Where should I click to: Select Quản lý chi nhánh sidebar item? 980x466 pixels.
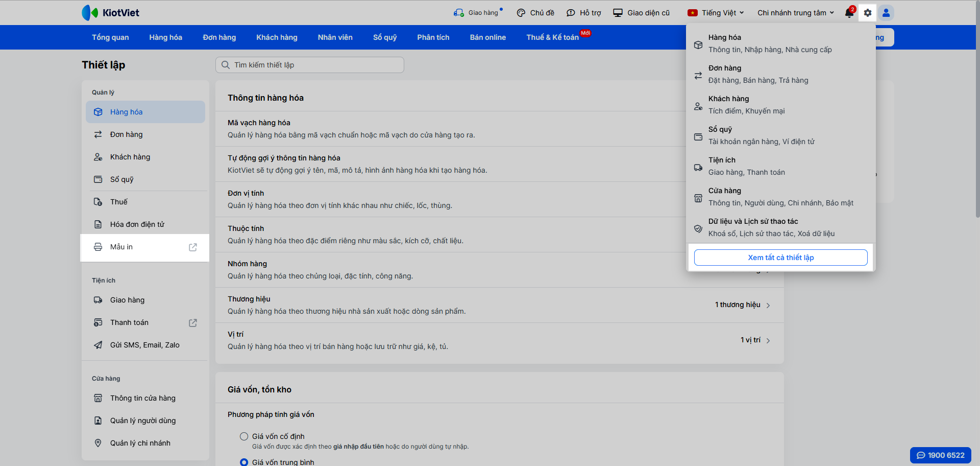[145, 443]
